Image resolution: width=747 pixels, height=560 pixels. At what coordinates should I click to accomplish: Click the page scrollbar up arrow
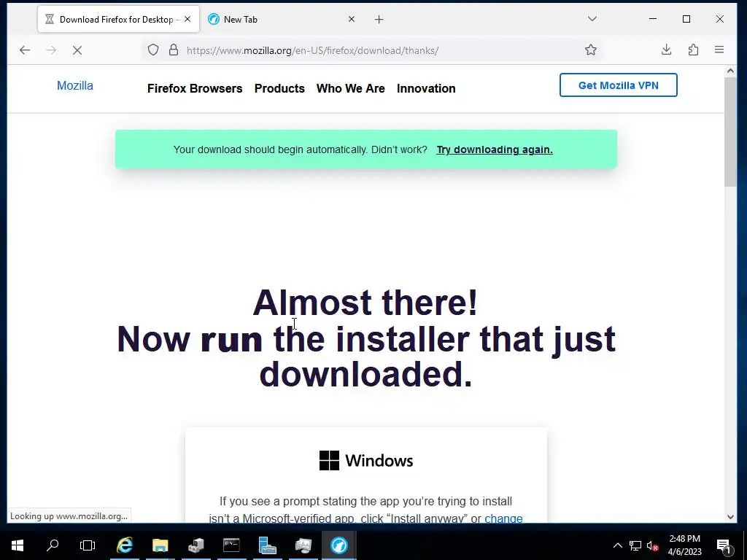[730, 71]
